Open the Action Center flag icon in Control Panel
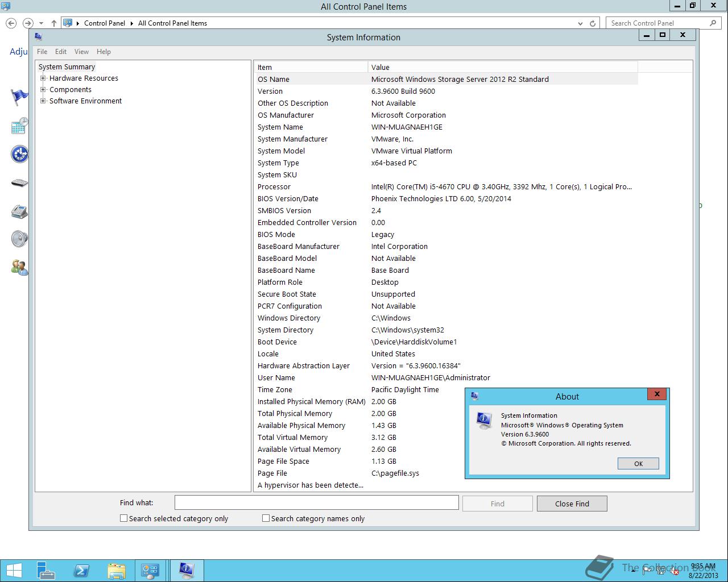The width and height of the screenshot is (728, 582). [x=19, y=97]
